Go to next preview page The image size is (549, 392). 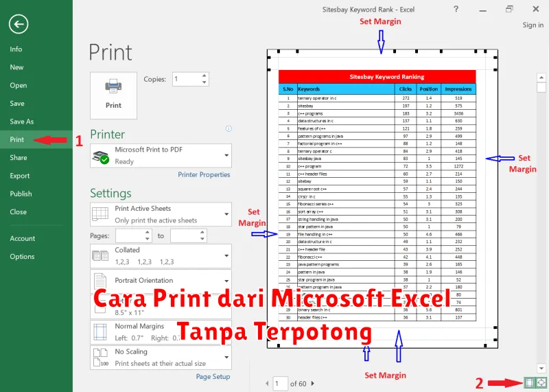coord(313,384)
